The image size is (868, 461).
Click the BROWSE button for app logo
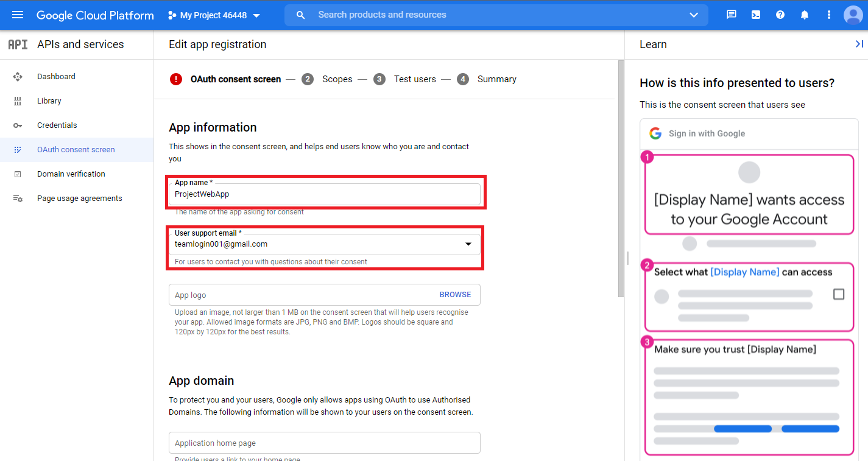pyautogui.click(x=455, y=295)
